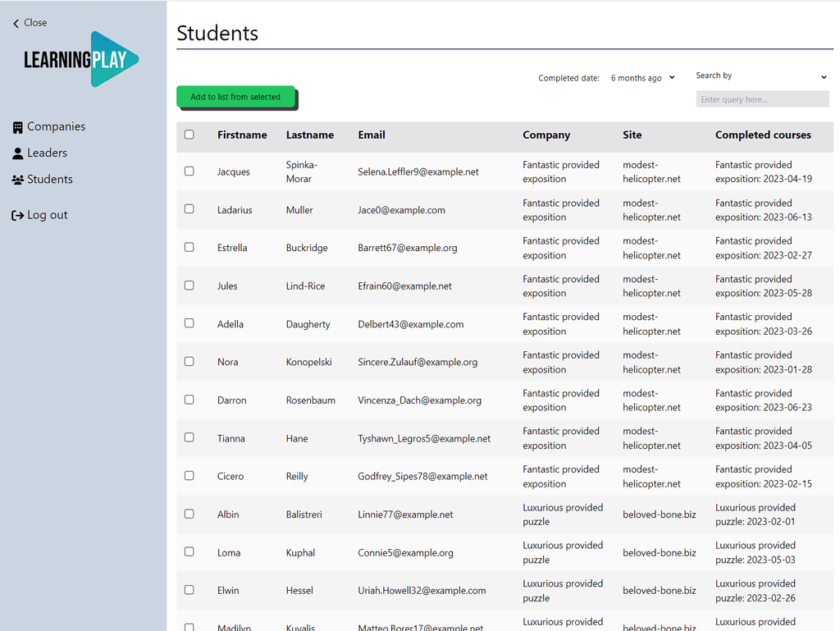840x631 pixels.
Task: Click the Email column header
Action: [372, 135]
